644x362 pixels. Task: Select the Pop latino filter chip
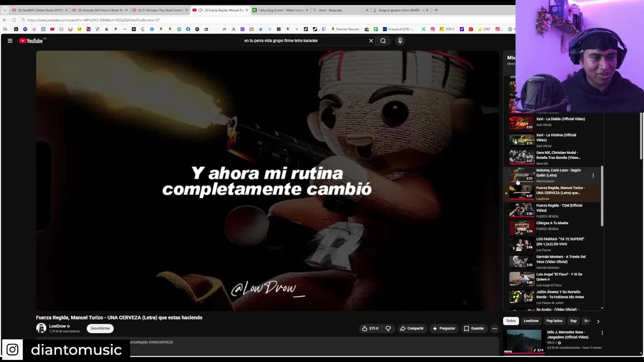tap(554, 321)
